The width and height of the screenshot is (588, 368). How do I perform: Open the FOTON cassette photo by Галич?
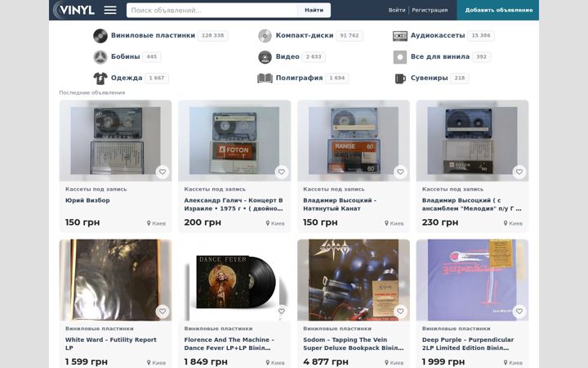(x=234, y=141)
